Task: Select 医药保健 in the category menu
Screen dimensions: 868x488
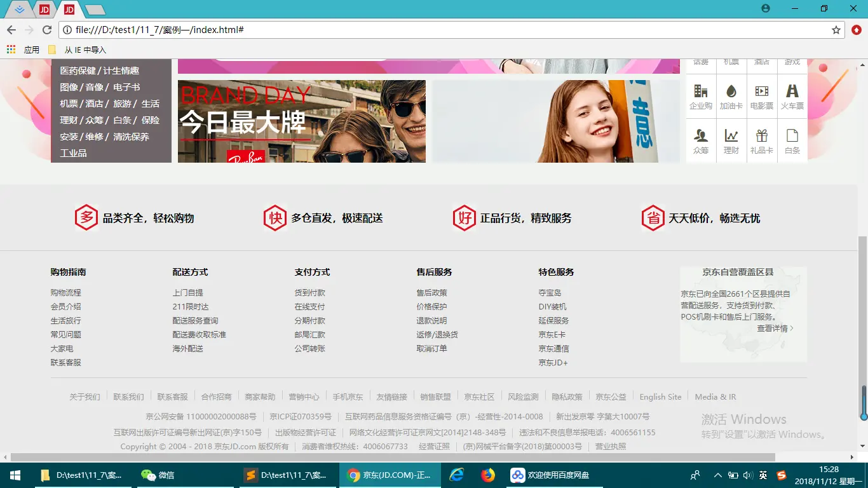Action: pyautogui.click(x=78, y=71)
